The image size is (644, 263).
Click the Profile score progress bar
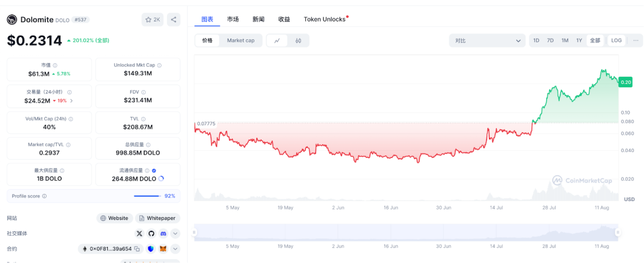[x=147, y=196]
